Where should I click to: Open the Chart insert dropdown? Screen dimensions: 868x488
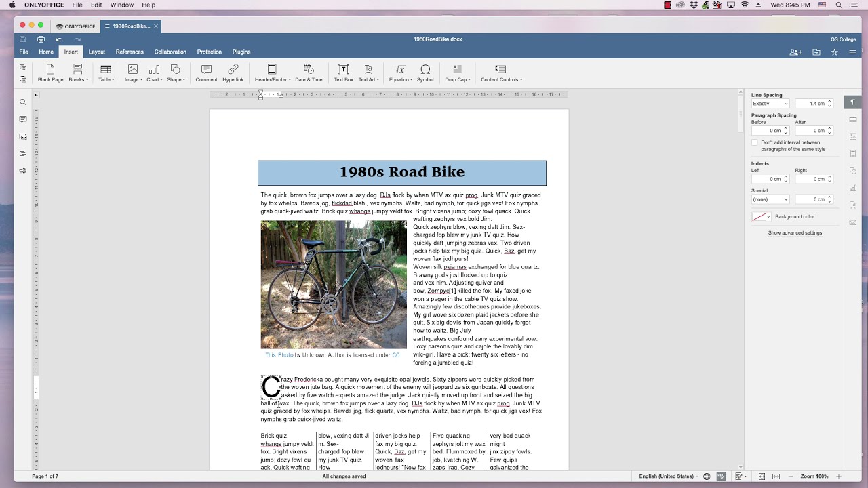point(155,73)
